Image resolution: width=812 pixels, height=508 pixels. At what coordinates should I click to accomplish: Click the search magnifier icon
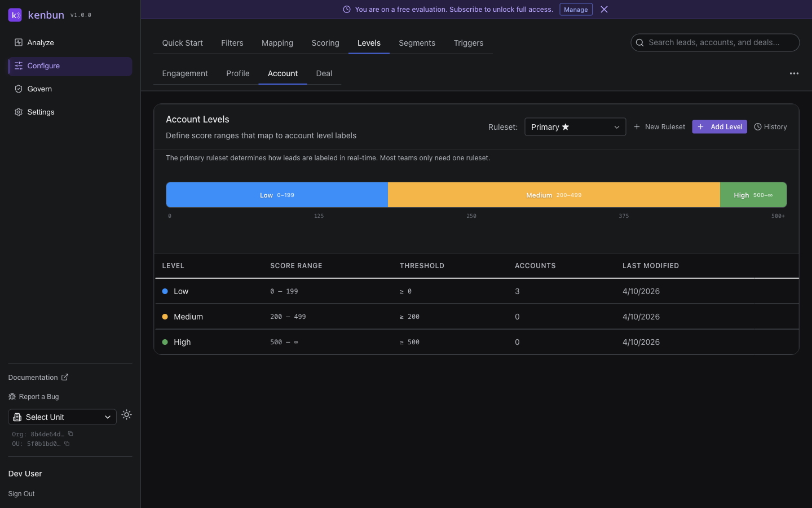[x=640, y=42]
